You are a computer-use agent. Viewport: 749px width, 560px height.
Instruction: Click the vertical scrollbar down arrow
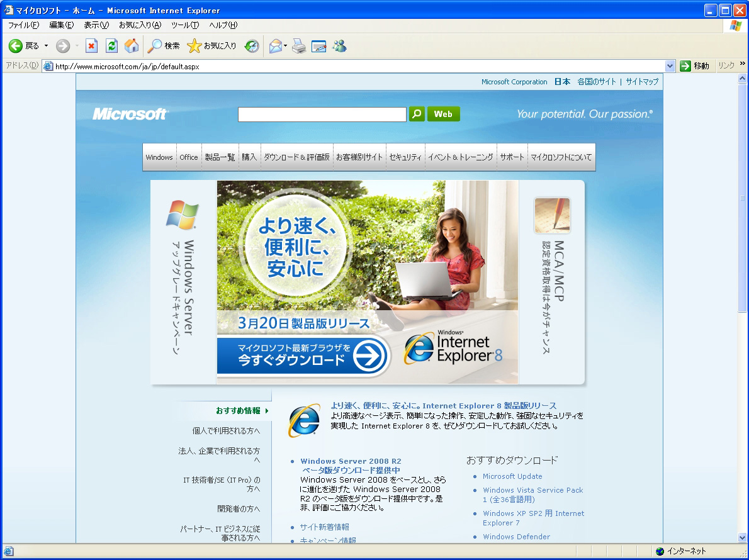[742, 537]
